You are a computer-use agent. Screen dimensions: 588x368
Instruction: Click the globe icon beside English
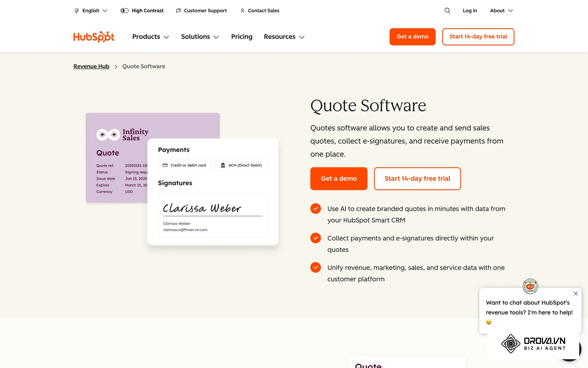77,11
